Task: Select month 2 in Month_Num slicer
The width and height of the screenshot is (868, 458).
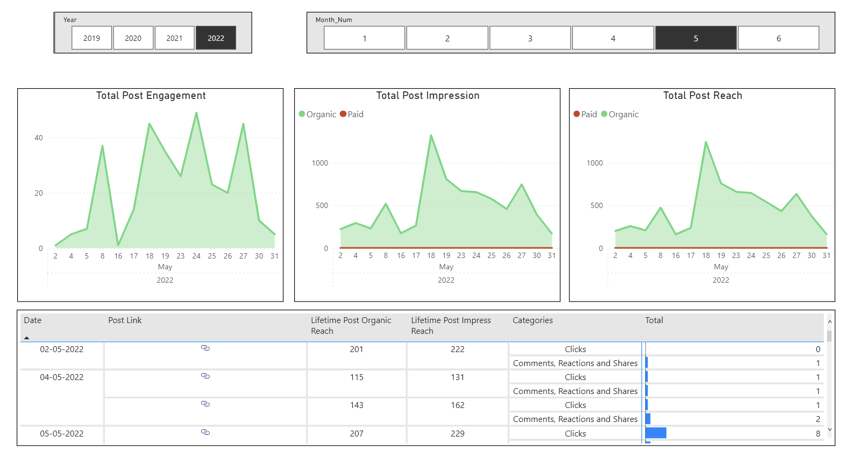Action: 447,38
